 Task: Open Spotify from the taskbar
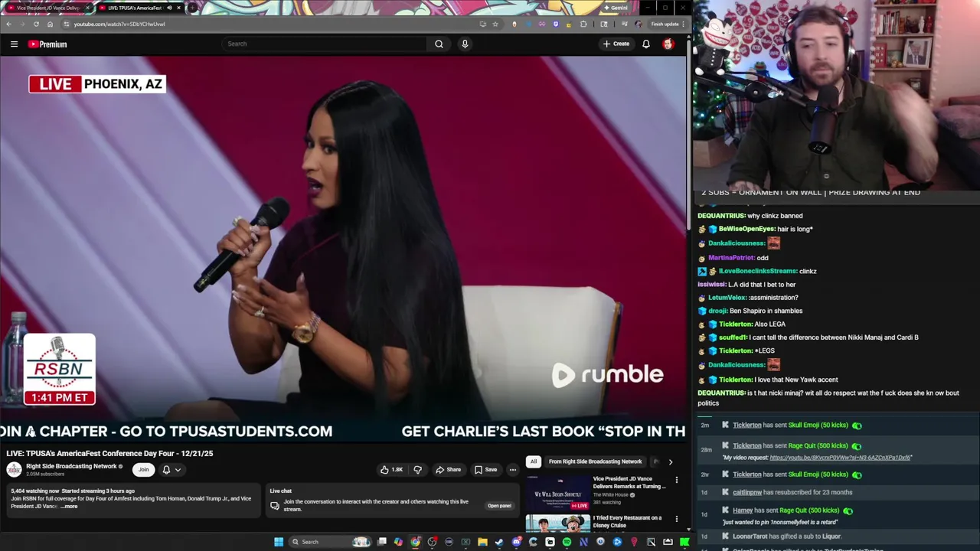click(x=567, y=542)
